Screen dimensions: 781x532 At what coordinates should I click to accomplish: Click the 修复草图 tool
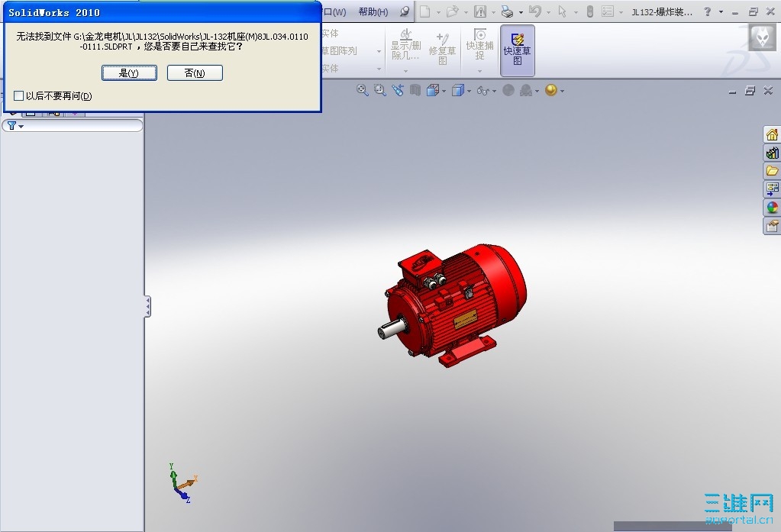tap(442, 48)
